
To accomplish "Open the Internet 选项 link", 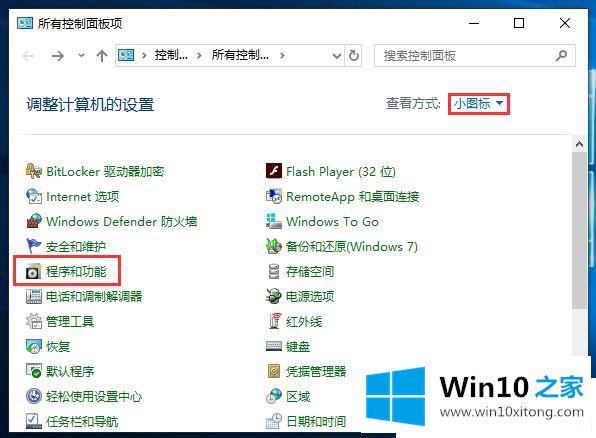I will pos(82,197).
